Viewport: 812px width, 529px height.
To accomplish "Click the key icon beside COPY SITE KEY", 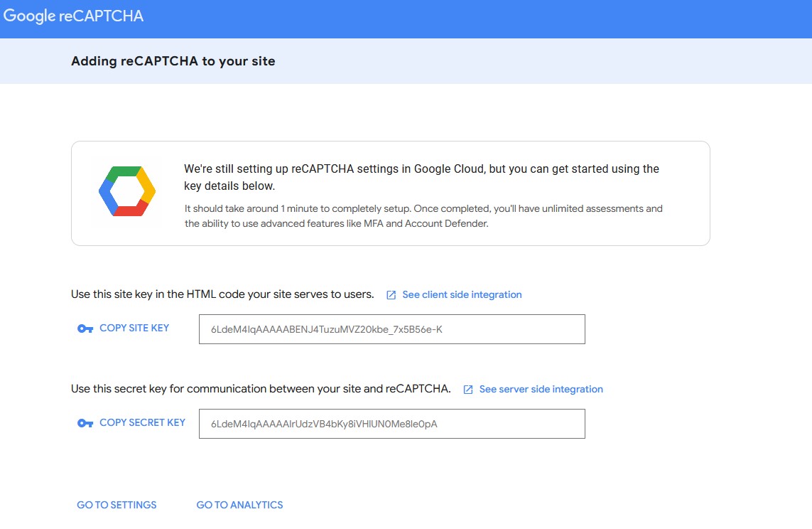I will [85, 328].
